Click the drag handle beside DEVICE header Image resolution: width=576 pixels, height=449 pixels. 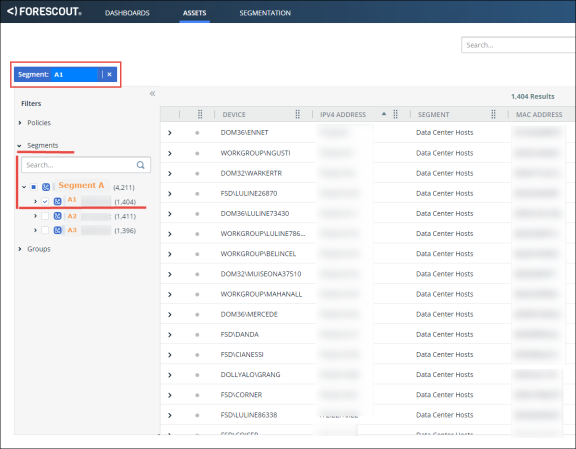point(200,114)
